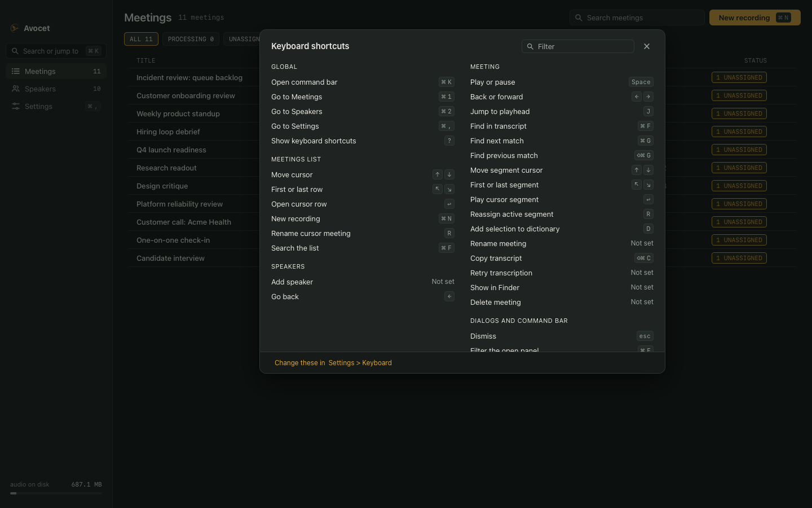Click the Find in transcript shortcut row
The width and height of the screenshot is (812, 508).
(x=562, y=126)
